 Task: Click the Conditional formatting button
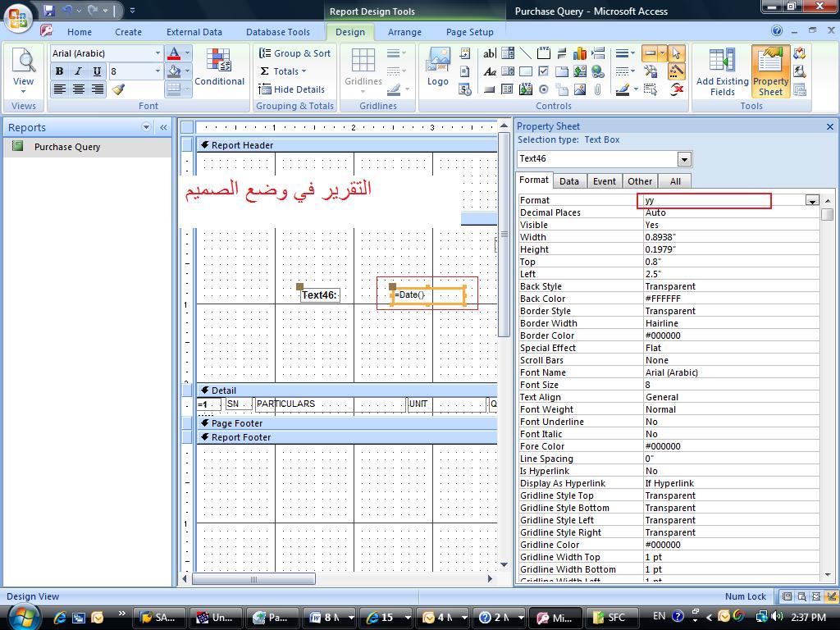[219, 67]
